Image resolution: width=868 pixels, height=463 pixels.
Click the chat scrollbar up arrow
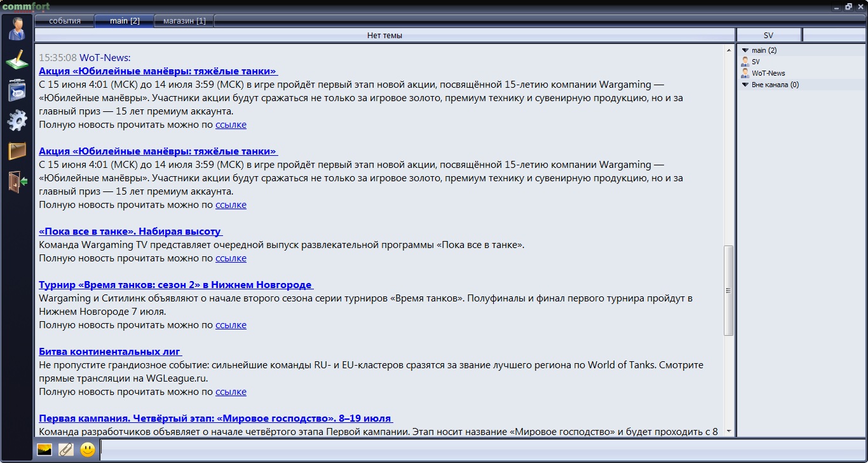pos(728,50)
